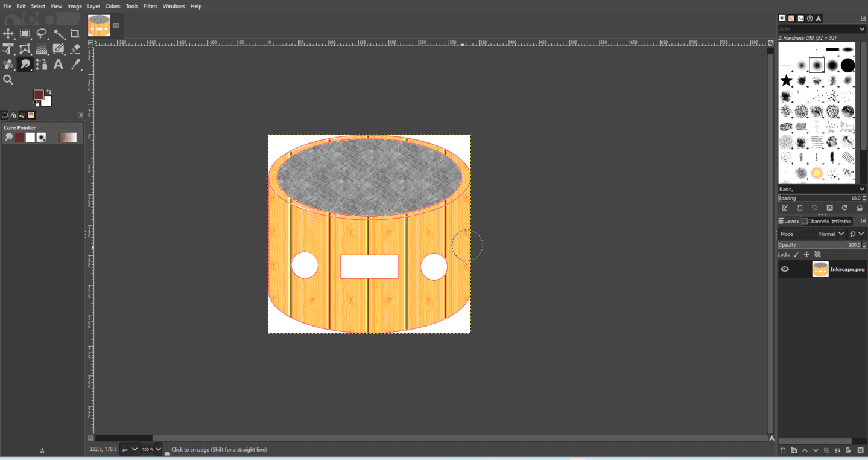The height and width of the screenshot is (460, 868).
Task: Reset colors to default black and white
Action: 36,104
